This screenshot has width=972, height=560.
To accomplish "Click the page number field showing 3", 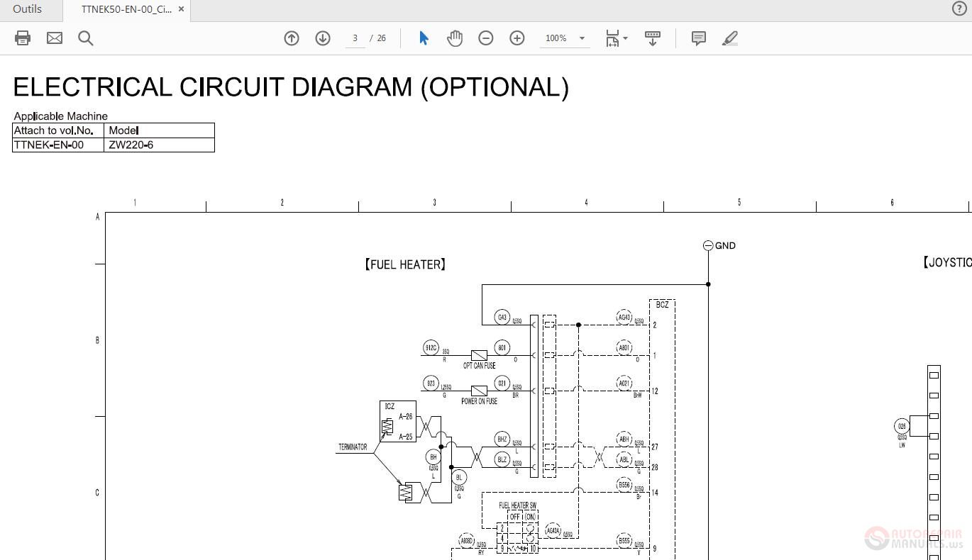I will [x=355, y=38].
